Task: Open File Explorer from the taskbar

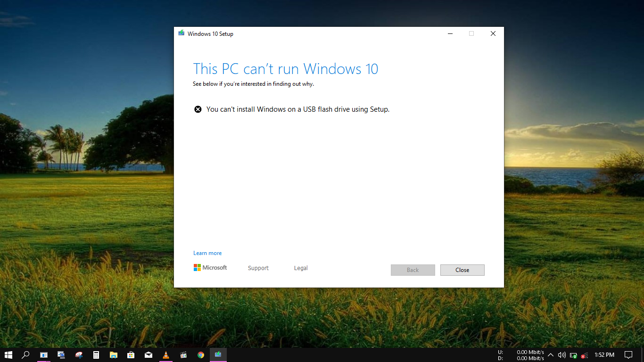Action: [114, 355]
